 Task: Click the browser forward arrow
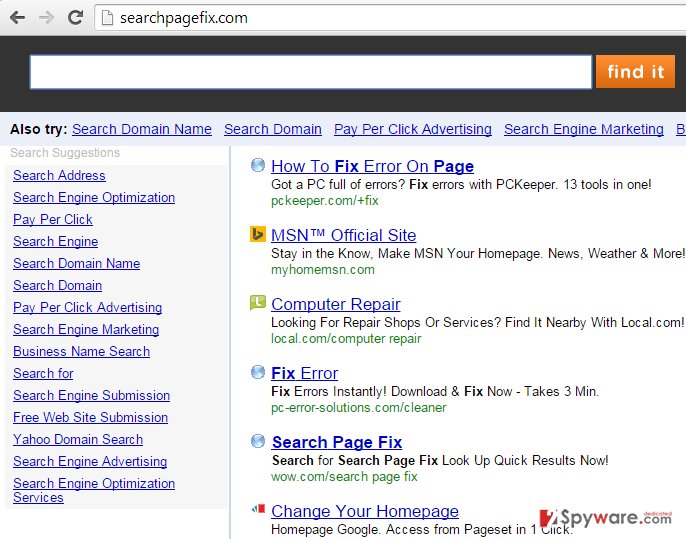[x=46, y=18]
